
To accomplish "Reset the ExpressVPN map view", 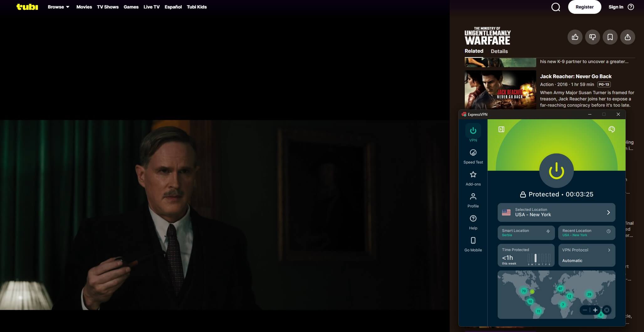I will pyautogui.click(x=607, y=310).
